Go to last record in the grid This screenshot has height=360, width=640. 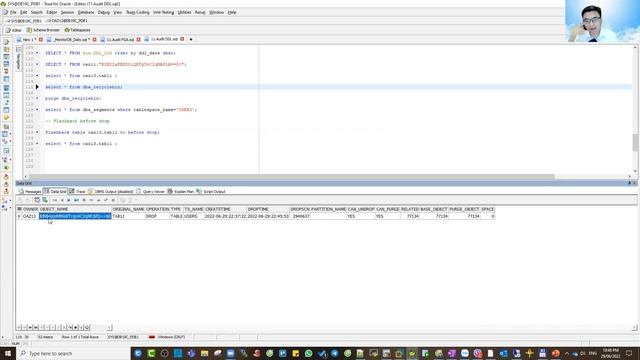tap(76, 200)
